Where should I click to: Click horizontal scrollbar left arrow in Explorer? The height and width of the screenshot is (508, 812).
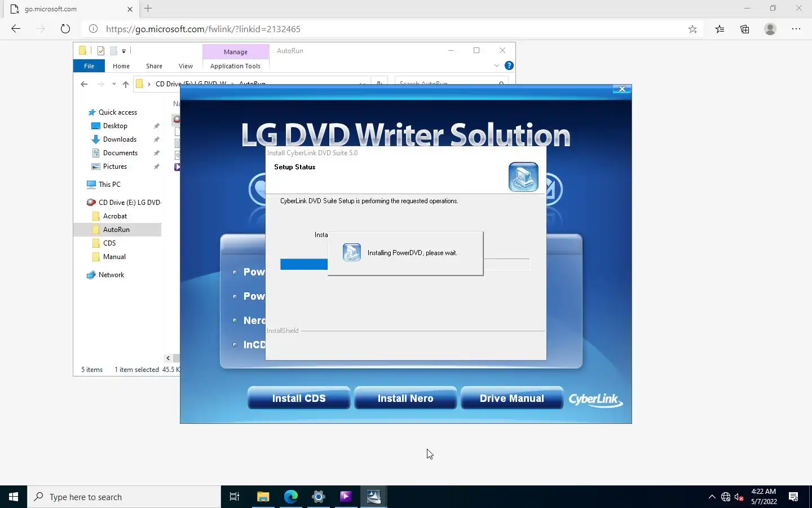[168, 358]
